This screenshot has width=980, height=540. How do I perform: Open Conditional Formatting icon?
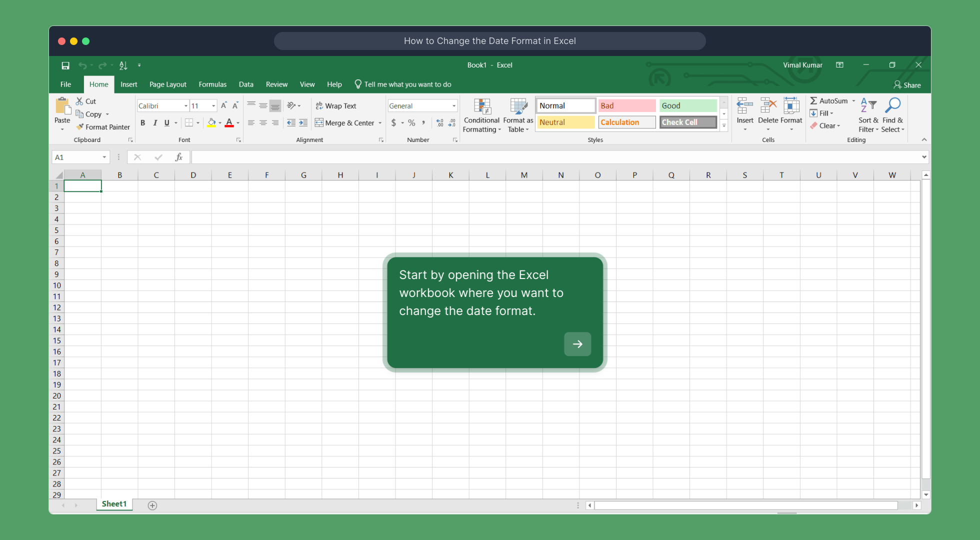[482, 106]
